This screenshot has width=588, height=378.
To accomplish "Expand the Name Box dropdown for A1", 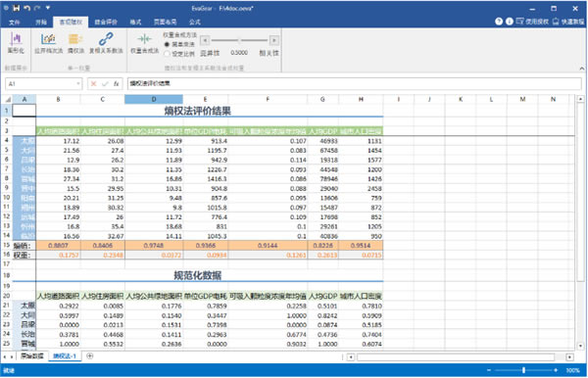I will coord(78,83).
